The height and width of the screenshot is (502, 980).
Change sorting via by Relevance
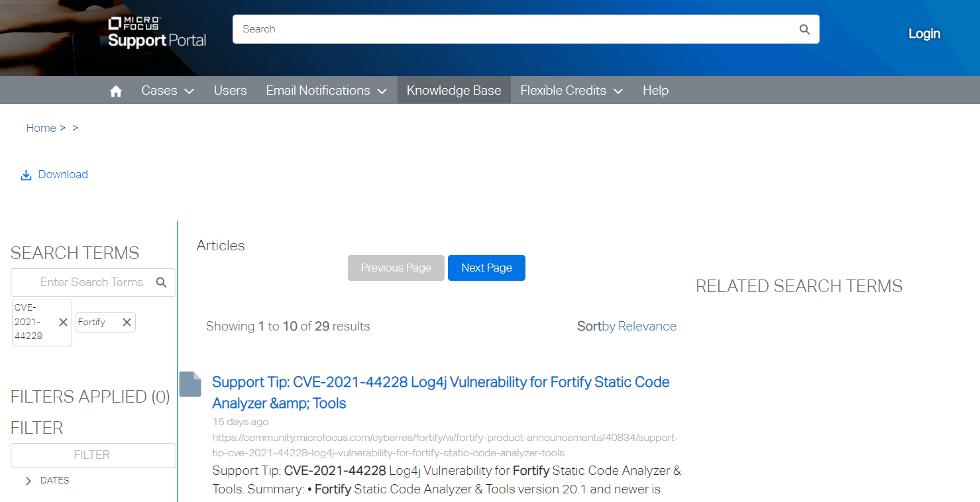tap(639, 326)
